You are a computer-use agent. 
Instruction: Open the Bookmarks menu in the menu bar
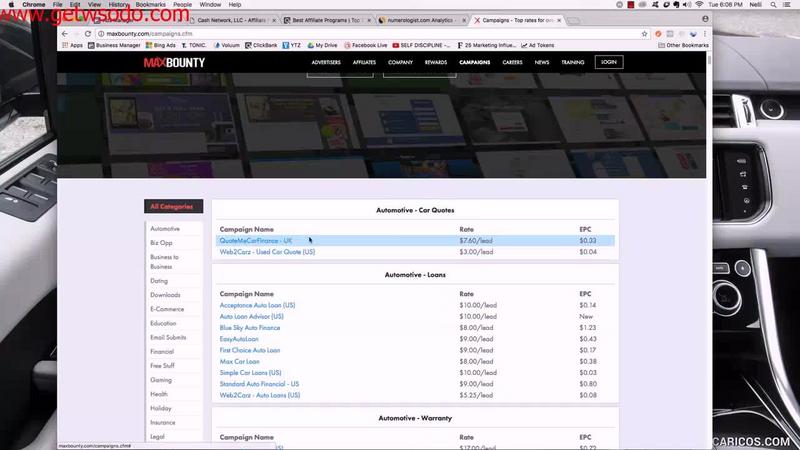point(151,4)
